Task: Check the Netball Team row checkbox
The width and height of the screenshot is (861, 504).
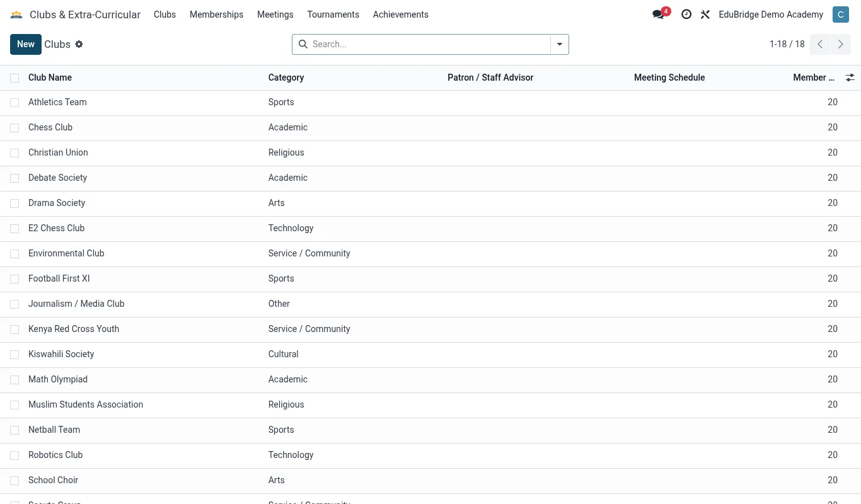Action: click(x=14, y=430)
